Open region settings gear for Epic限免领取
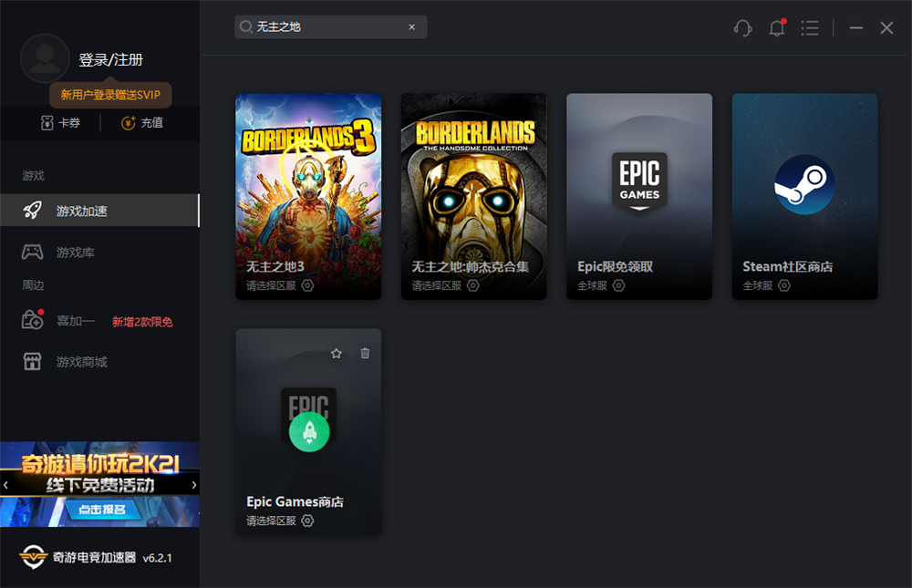Screen dimensions: 912x588 619,285
